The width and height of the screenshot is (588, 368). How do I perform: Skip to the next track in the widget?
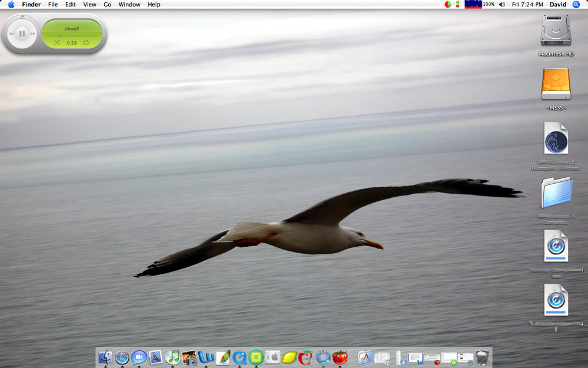(33, 34)
